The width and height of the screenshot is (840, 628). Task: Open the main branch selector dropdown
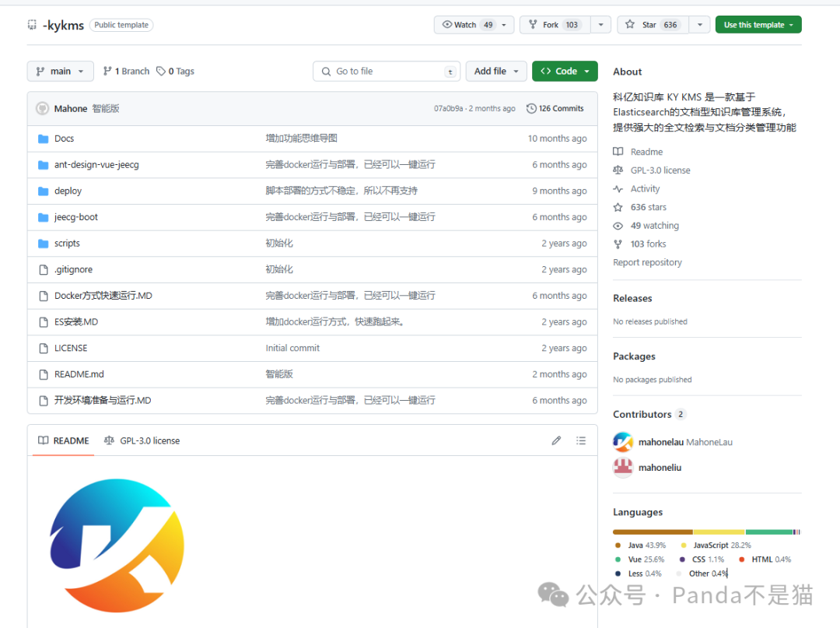tap(60, 72)
